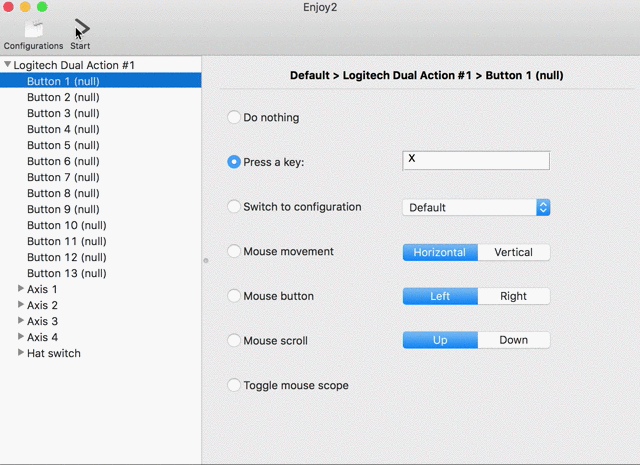Viewport: 640px width, 465px height.
Task: Click the Axis 1 tree row label
Action: tap(42, 289)
